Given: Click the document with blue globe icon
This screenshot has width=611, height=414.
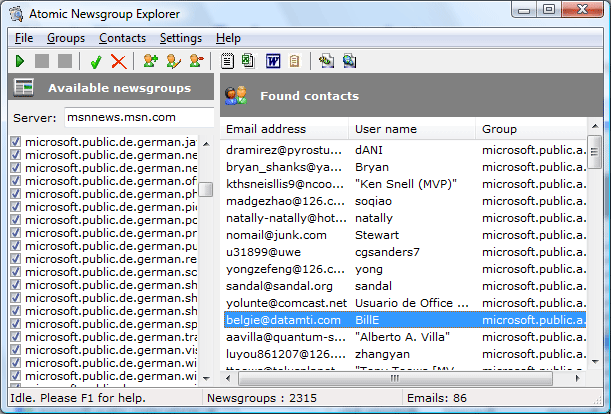Looking at the screenshot, I should point(349,61).
